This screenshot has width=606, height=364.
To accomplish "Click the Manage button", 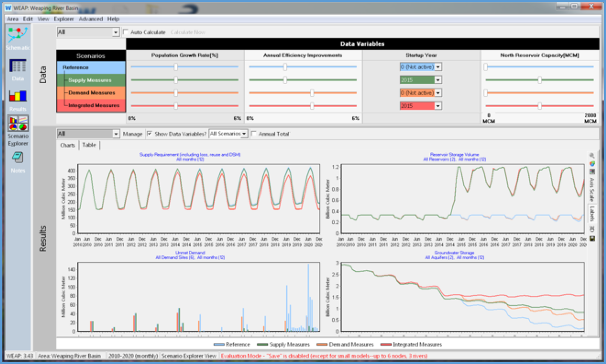I will [132, 134].
